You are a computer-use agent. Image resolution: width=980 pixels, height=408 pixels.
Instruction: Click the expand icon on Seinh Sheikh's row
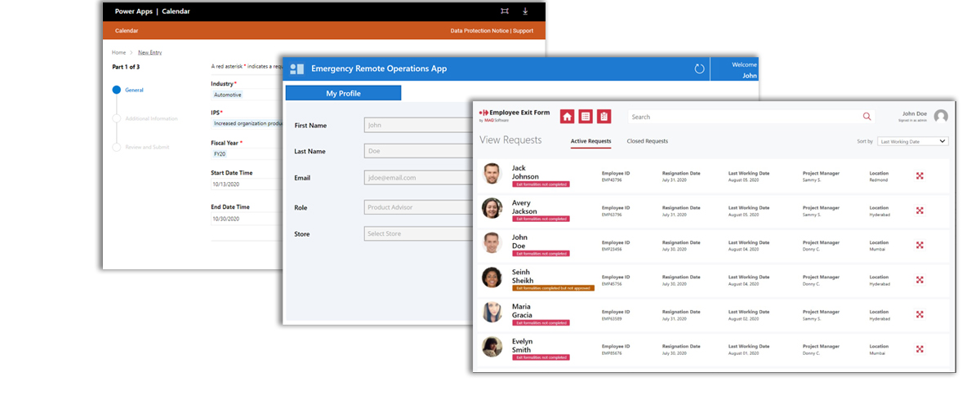tap(920, 280)
